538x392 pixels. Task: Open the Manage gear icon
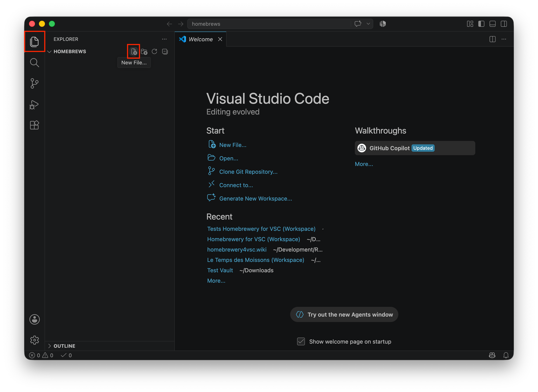pyautogui.click(x=34, y=340)
